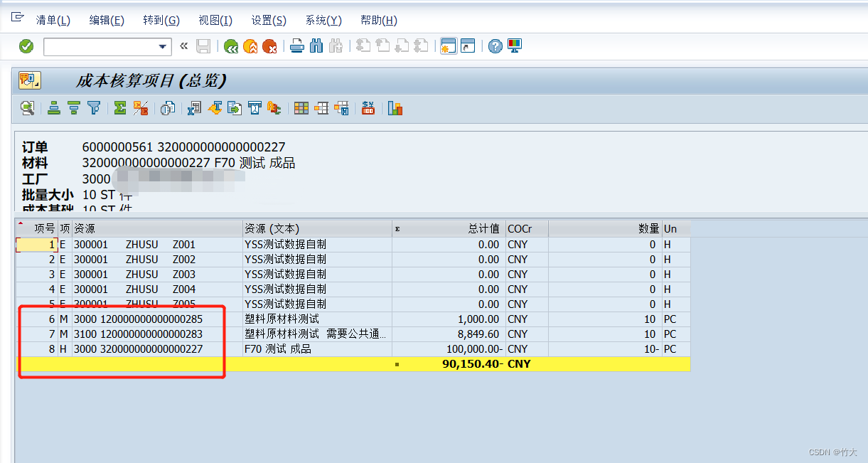Screen dimensions: 868x463
Task: Click the green checkmark enter button
Action: coord(26,46)
